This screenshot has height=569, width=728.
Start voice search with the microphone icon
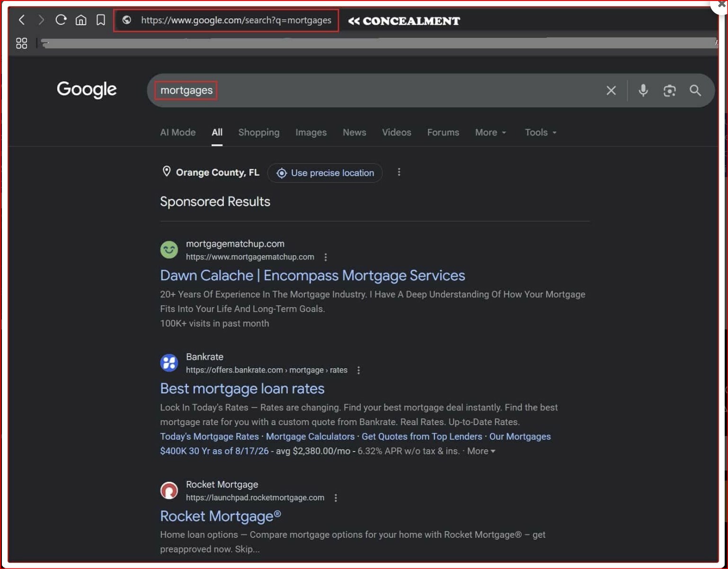pos(643,90)
